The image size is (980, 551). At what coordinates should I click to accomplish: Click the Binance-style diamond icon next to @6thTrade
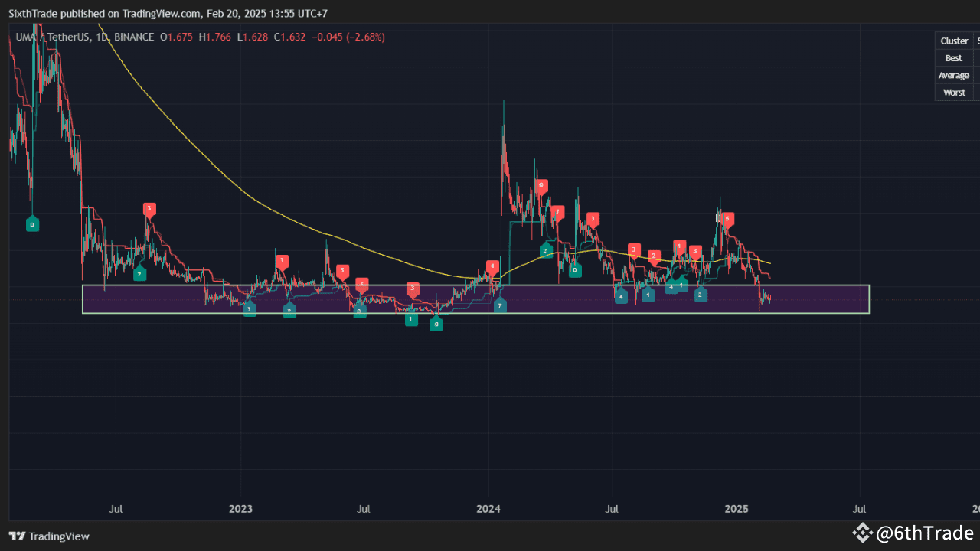[863, 533]
